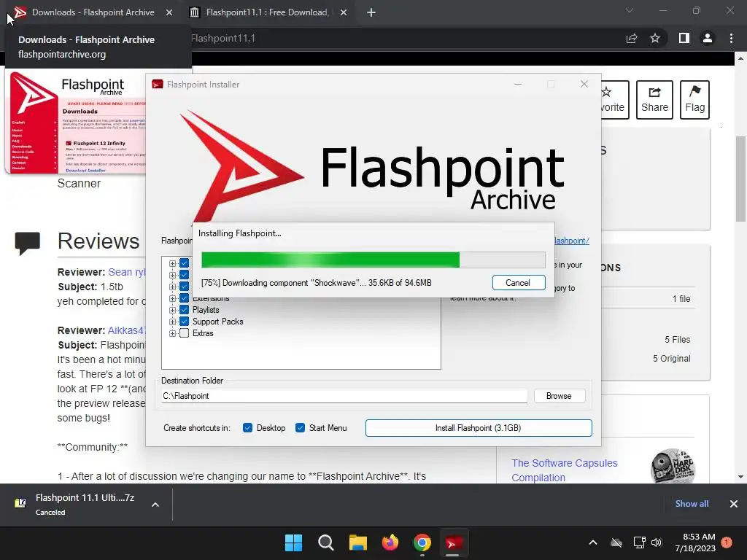Click the flashpoint/ hyperlink in installer
This screenshot has height=560, width=747.
click(571, 241)
